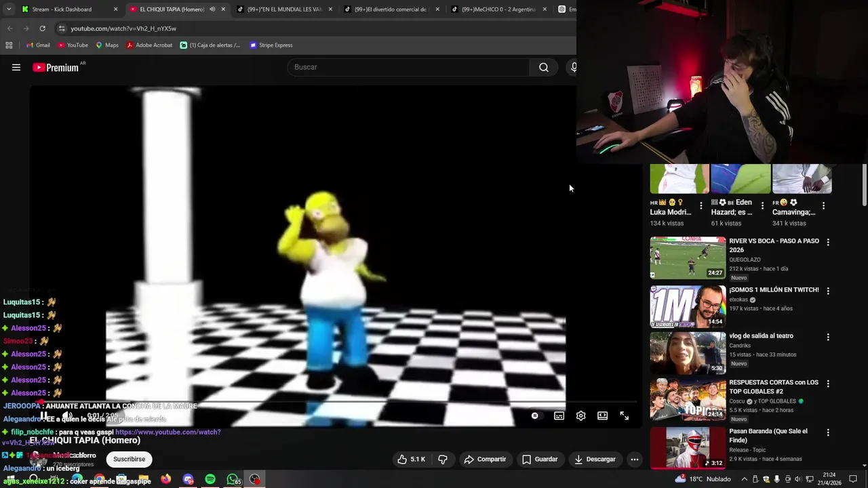Pause the video with the player pause button
Screen dimensions: 868x488
point(43,415)
